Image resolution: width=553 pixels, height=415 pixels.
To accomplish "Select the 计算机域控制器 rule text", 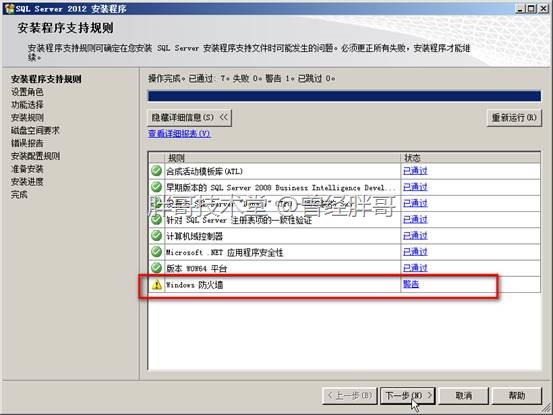I will click(x=194, y=236).
